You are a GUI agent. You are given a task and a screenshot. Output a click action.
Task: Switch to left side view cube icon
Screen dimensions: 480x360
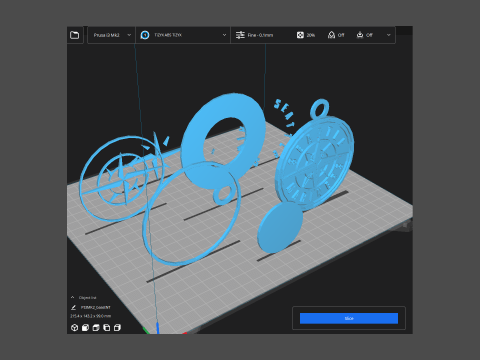pyautogui.click(x=107, y=328)
